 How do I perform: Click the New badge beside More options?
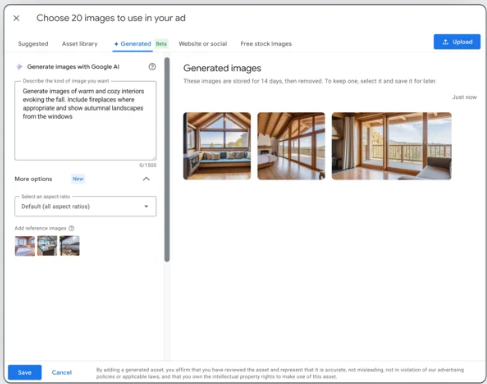[78, 179]
